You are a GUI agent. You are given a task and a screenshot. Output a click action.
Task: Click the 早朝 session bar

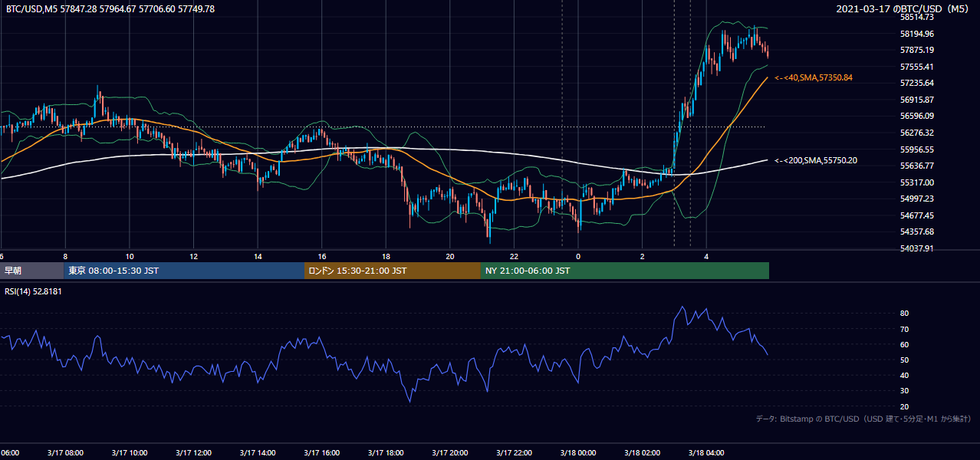click(31, 271)
